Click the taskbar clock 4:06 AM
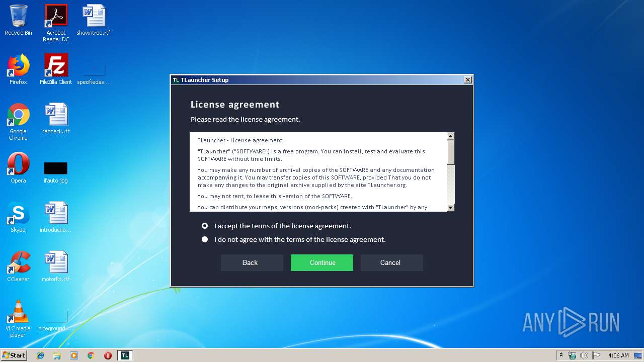The image size is (644, 362). coord(618,355)
